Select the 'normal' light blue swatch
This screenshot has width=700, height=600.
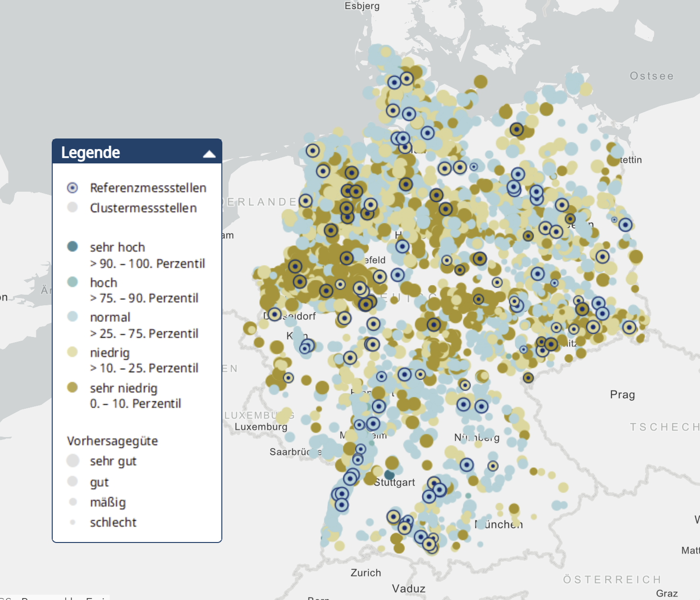[72, 317]
